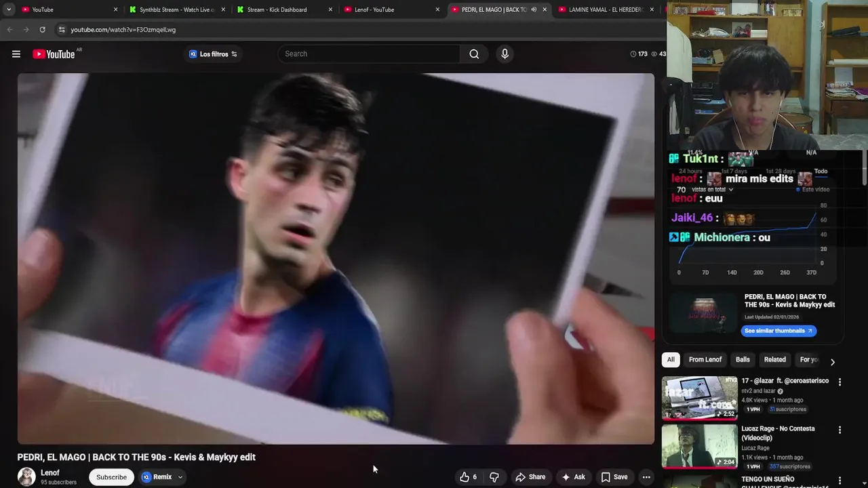868x488 pixels.
Task: Click the browser address bar URL
Action: point(123,30)
